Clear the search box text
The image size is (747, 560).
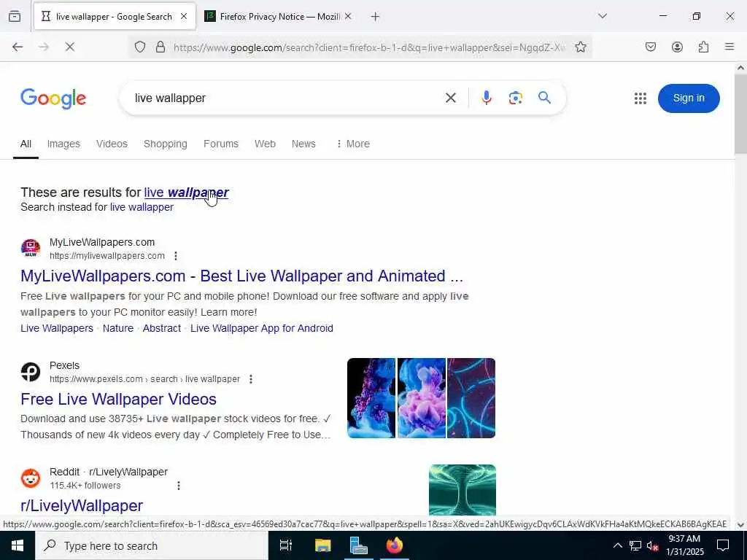click(x=451, y=98)
